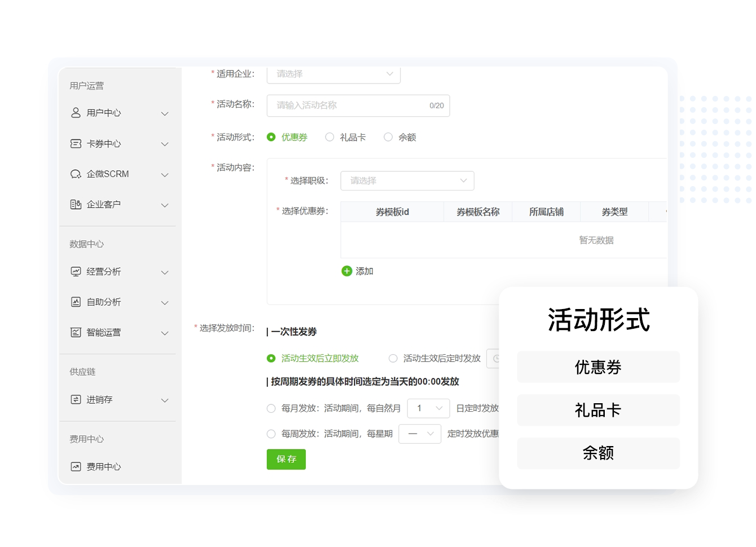Choose 活动生效后定时发放 radio option
The height and width of the screenshot is (547, 756).
tap(393, 358)
